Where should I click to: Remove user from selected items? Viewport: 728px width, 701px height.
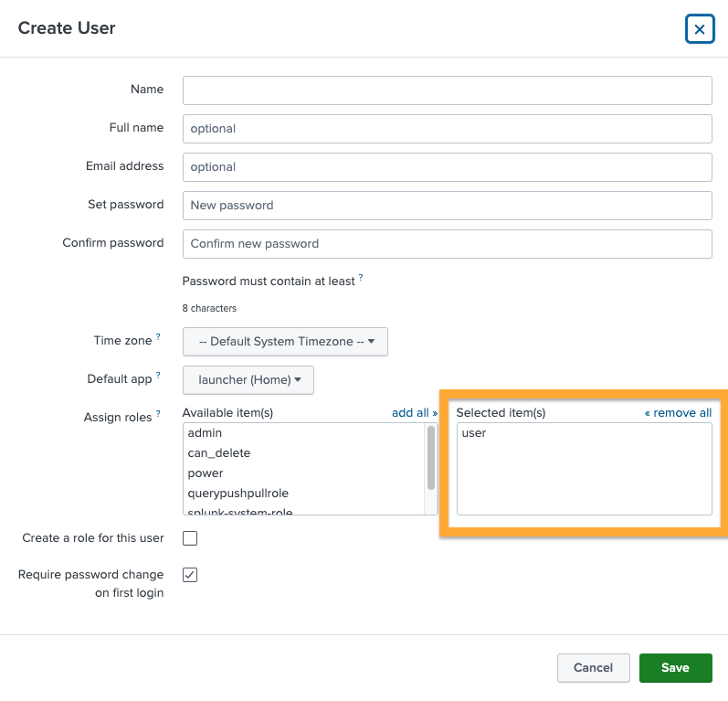coord(475,433)
